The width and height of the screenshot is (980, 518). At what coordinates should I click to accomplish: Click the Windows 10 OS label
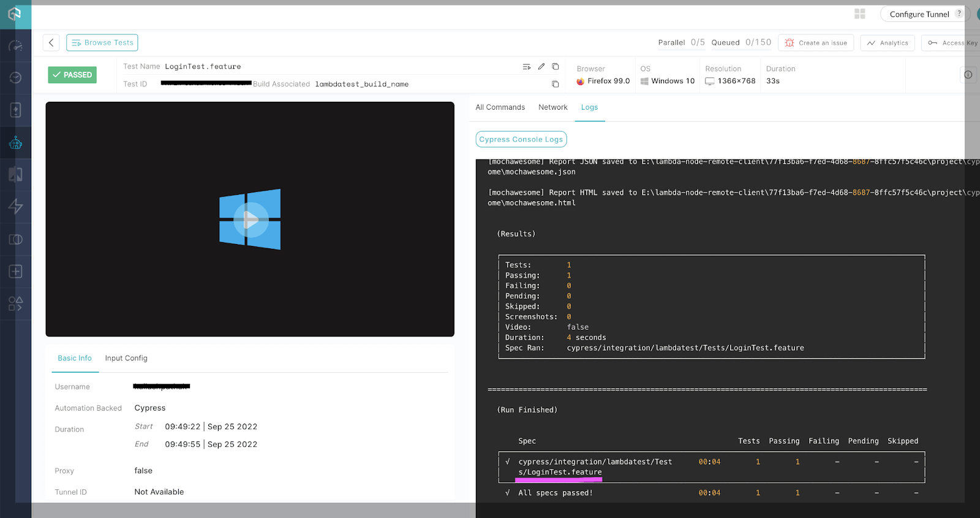pyautogui.click(x=668, y=81)
